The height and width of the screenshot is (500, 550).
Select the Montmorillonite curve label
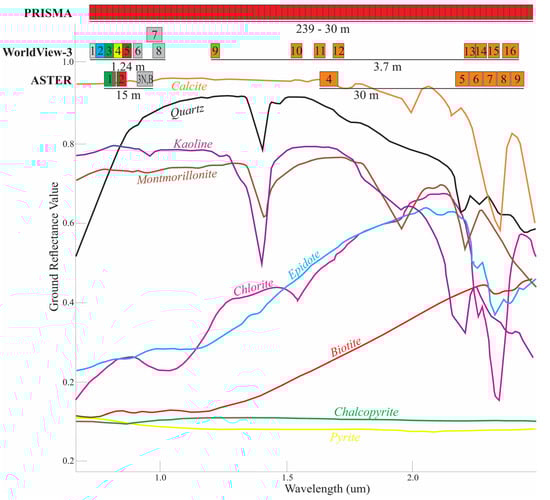[177, 176]
